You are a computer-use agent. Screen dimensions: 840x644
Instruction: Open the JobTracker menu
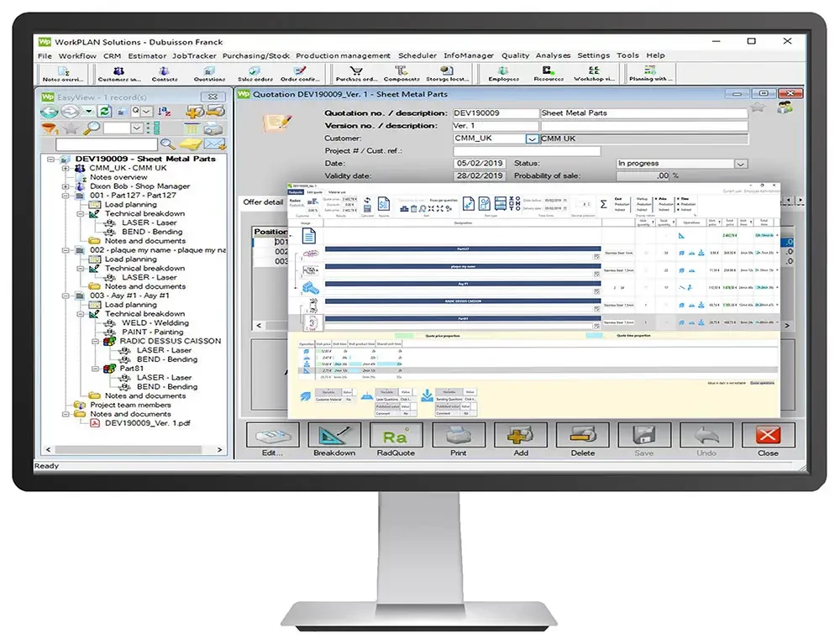coord(194,55)
